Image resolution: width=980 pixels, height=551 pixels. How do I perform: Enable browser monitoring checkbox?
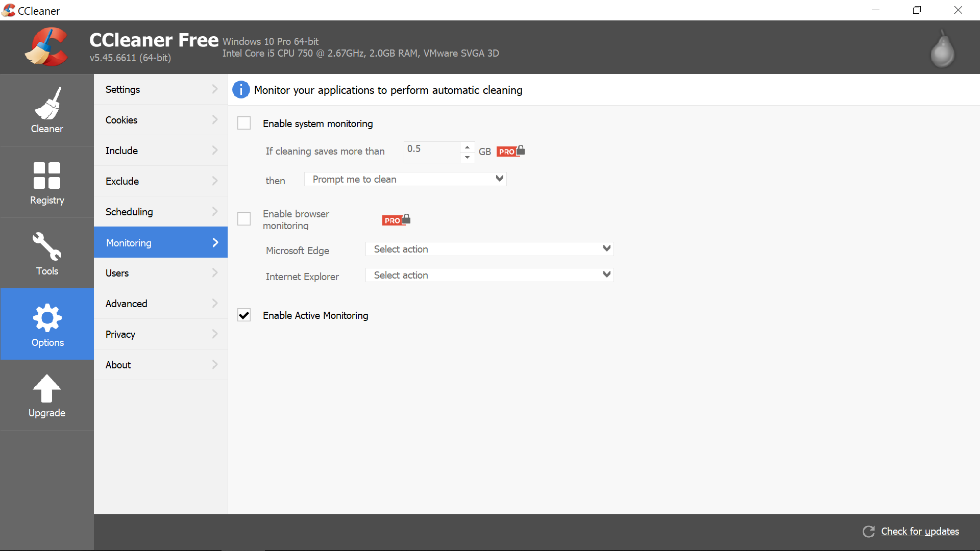[x=243, y=219]
